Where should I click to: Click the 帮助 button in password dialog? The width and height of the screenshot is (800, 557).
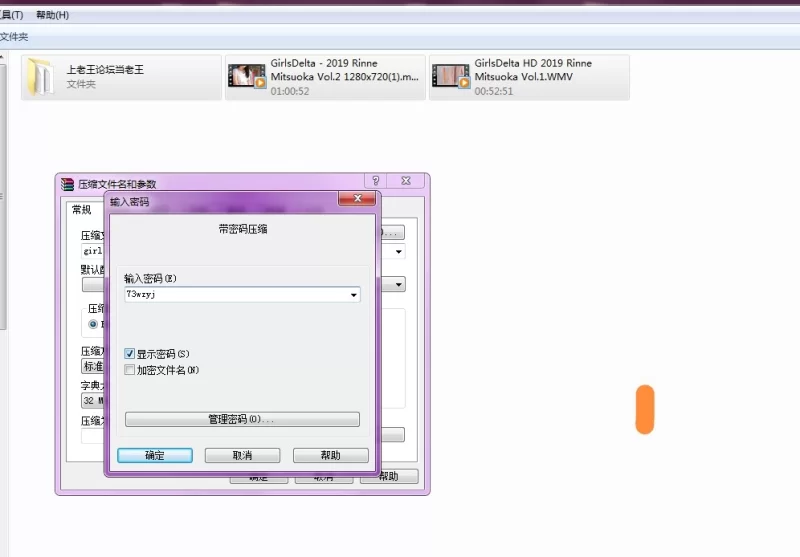pos(330,455)
